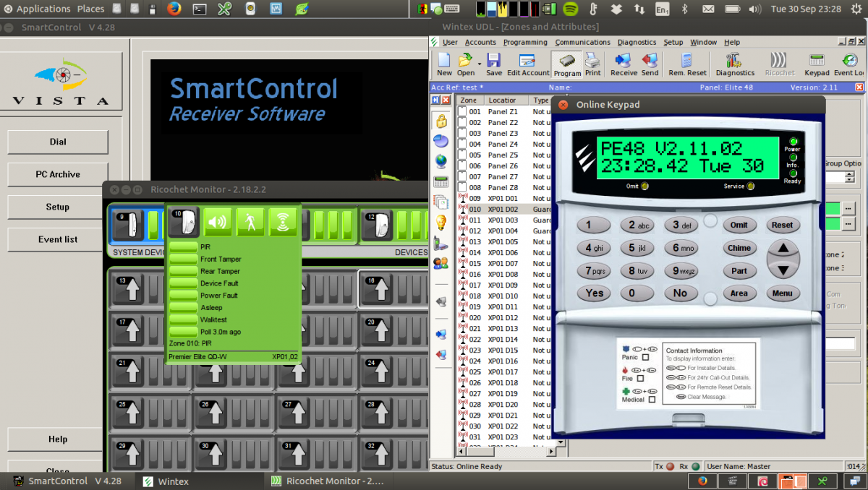Click Chime key on online keypad
The image size is (868, 490).
coord(739,248)
